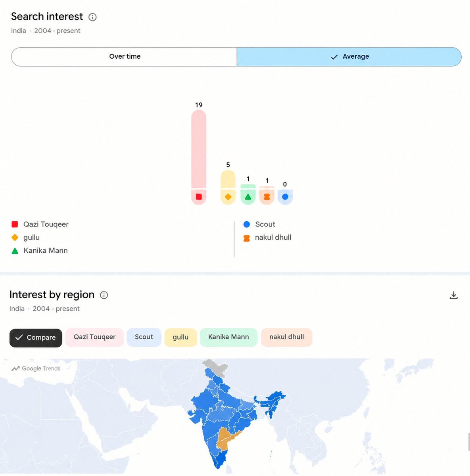Open the Search interest info icon
This screenshot has width=470, height=476.
click(x=92, y=17)
